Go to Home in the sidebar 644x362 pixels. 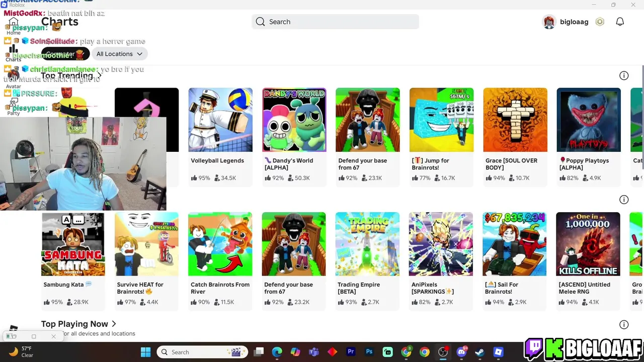point(14,26)
